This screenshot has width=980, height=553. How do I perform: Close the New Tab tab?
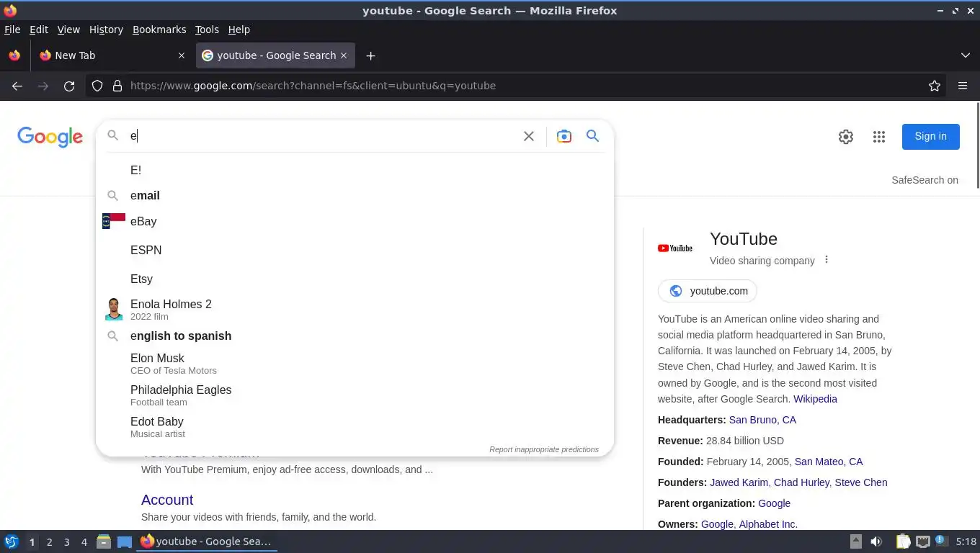coord(181,55)
